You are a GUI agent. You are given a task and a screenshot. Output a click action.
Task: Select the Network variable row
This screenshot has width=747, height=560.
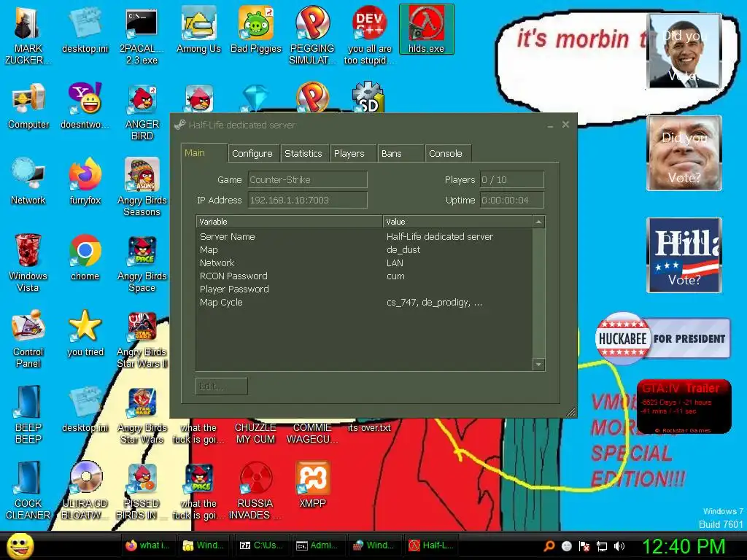tap(364, 262)
